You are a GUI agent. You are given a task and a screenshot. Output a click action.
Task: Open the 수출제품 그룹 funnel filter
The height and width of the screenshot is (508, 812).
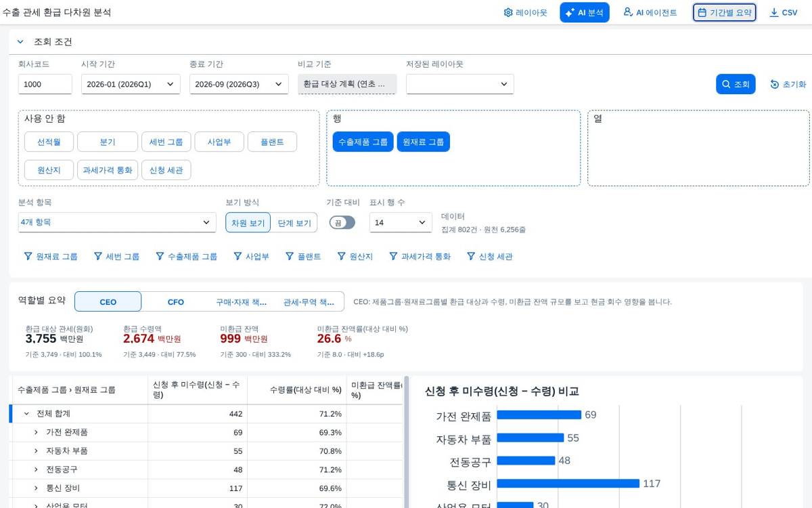(x=187, y=257)
